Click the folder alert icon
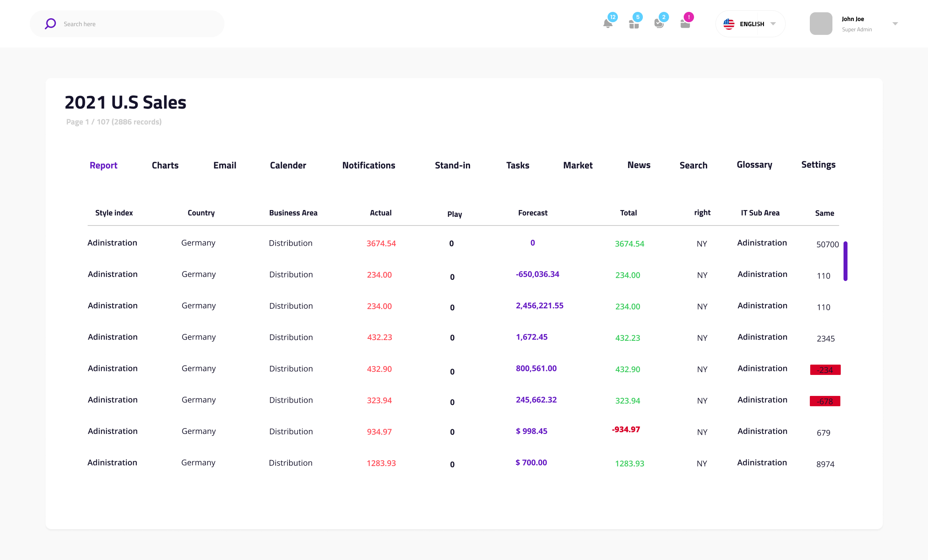The width and height of the screenshot is (928, 560). coord(685,24)
